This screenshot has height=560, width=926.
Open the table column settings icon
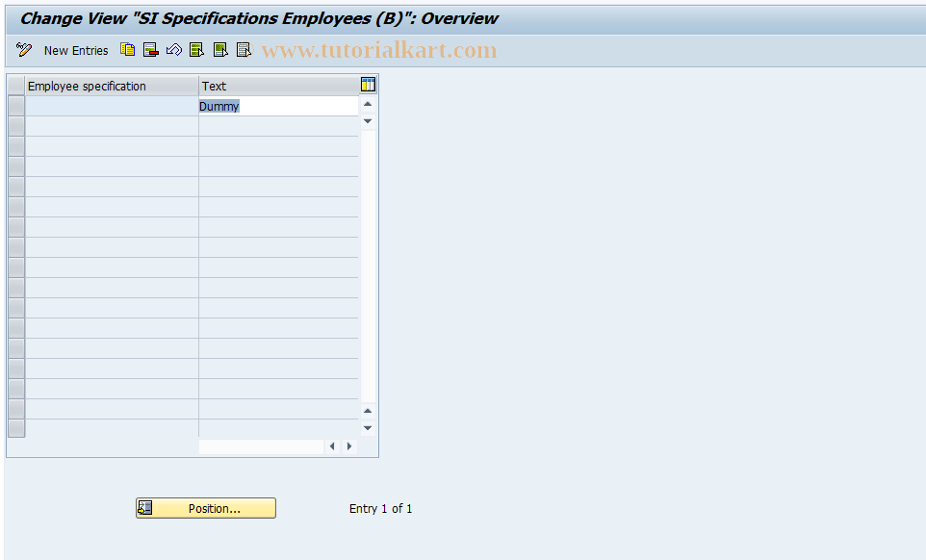[x=368, y=85]
